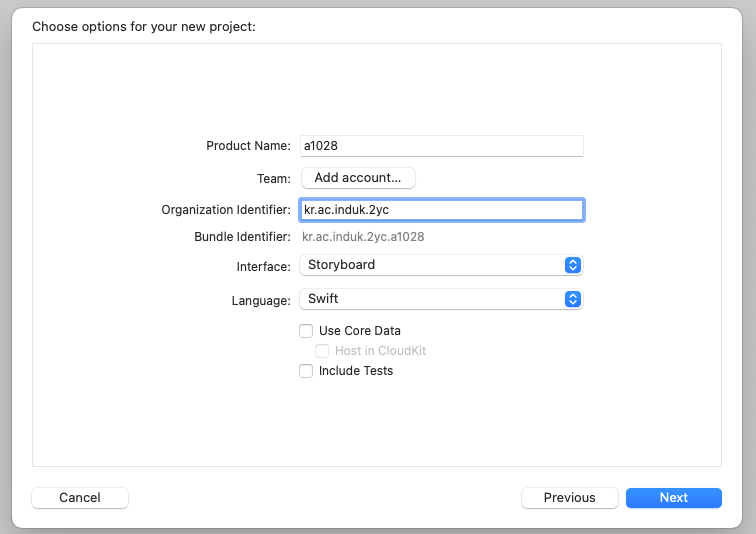The image size is (756, 534).
Task: Check the Include Tests checkbox
Action: (x=306, y=371)
